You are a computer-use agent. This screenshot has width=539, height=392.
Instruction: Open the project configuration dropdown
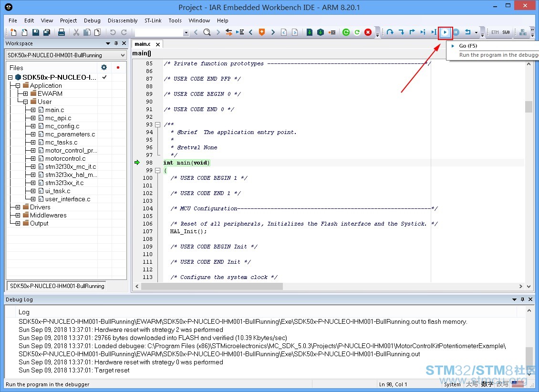point(123,55)
